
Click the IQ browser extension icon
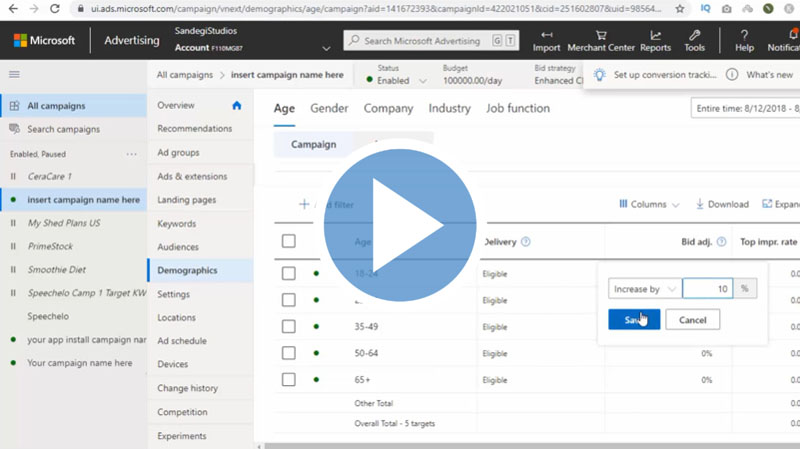(x=706, y=8)
